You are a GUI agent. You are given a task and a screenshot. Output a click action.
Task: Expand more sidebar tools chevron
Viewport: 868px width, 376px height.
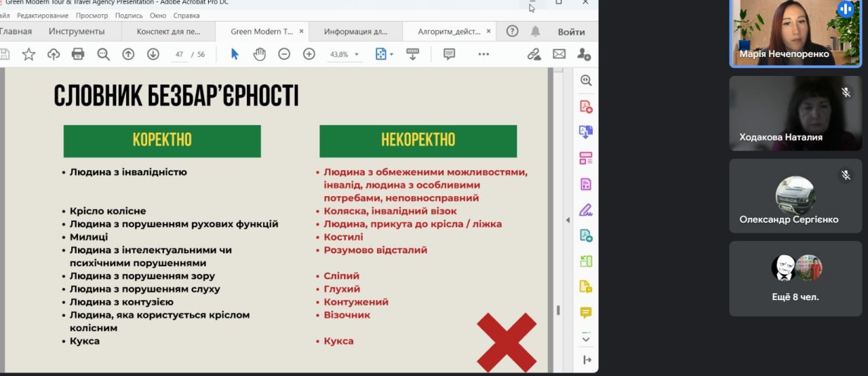point(586,337)
